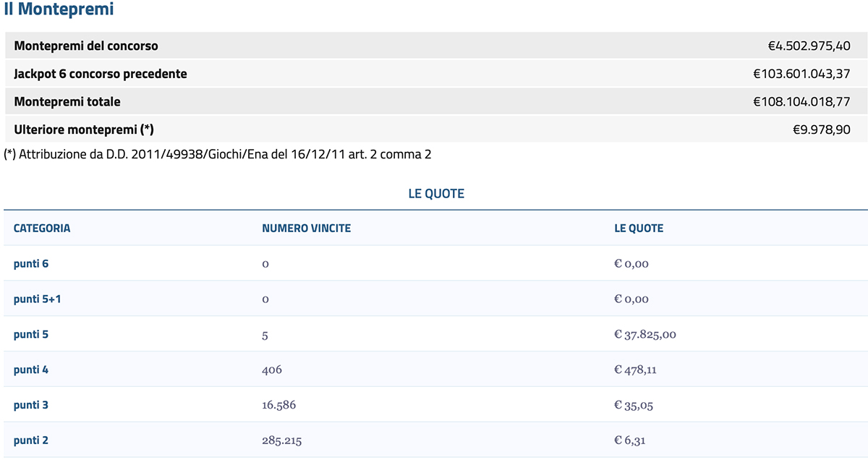This screenshot has width=868, height=460.
Task: Click the CATEGORIA column header
Action: click(42, 229)
